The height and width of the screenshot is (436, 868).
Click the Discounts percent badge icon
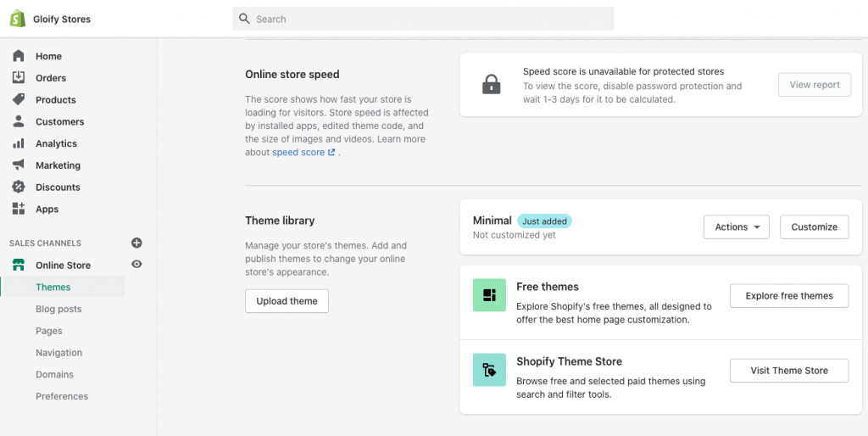(x=19, y=187)
